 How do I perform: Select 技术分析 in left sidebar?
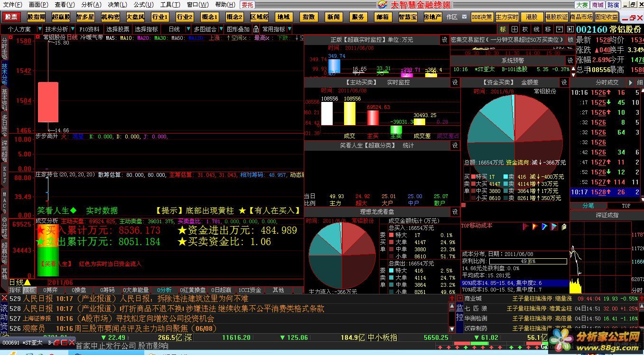pyautogui.click(x=4, y=73)
